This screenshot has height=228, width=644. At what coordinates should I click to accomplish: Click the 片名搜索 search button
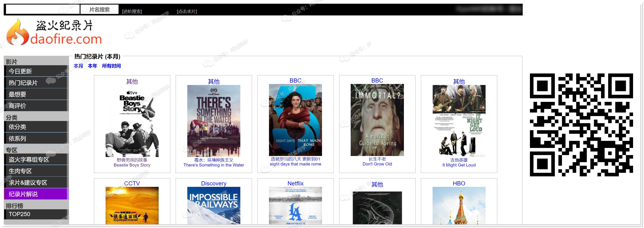coord(99,9)
